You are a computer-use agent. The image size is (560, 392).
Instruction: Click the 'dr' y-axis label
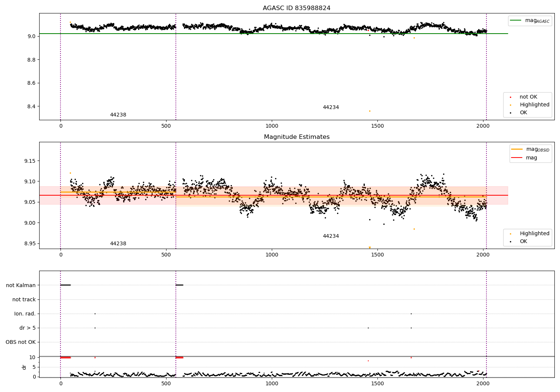(x=24, y=367)
